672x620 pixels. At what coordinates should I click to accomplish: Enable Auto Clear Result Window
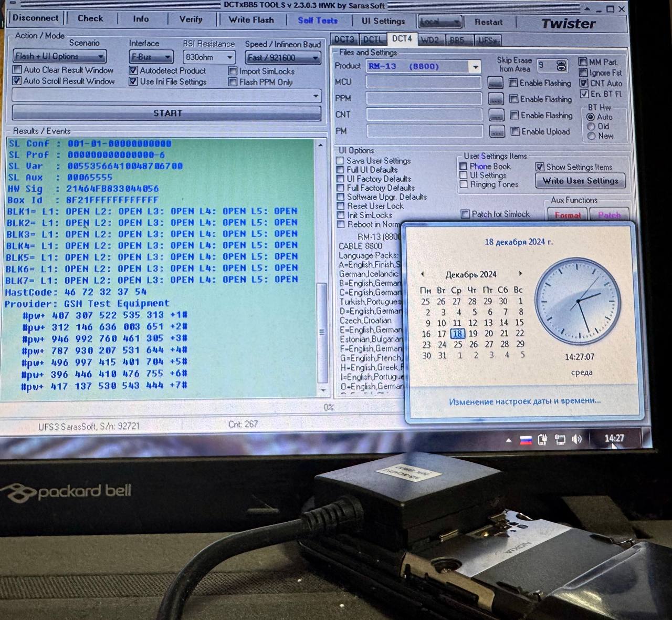pyautogui.click(x=17, y=70)
